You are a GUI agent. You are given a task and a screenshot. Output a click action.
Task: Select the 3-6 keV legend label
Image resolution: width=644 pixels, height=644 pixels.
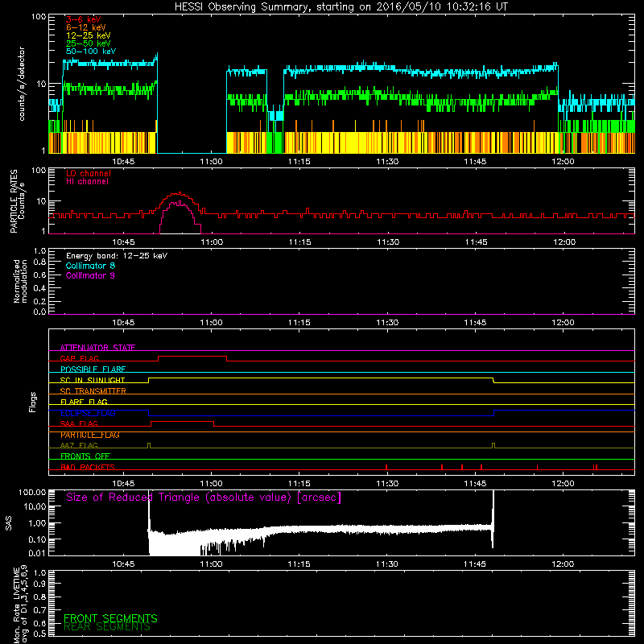(x=84, y=19)
